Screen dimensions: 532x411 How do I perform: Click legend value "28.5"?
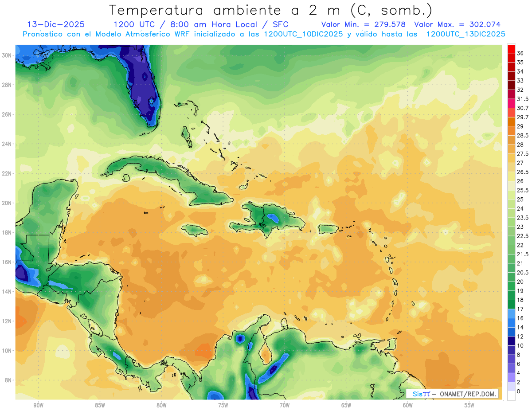pyautogui.click(x=523, y=136)
